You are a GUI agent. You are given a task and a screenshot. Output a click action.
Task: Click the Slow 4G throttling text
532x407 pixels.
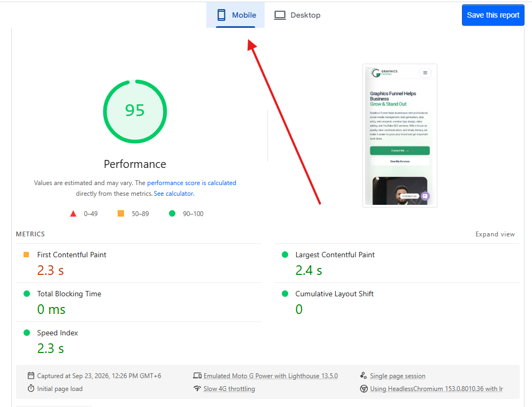point(229,389)
